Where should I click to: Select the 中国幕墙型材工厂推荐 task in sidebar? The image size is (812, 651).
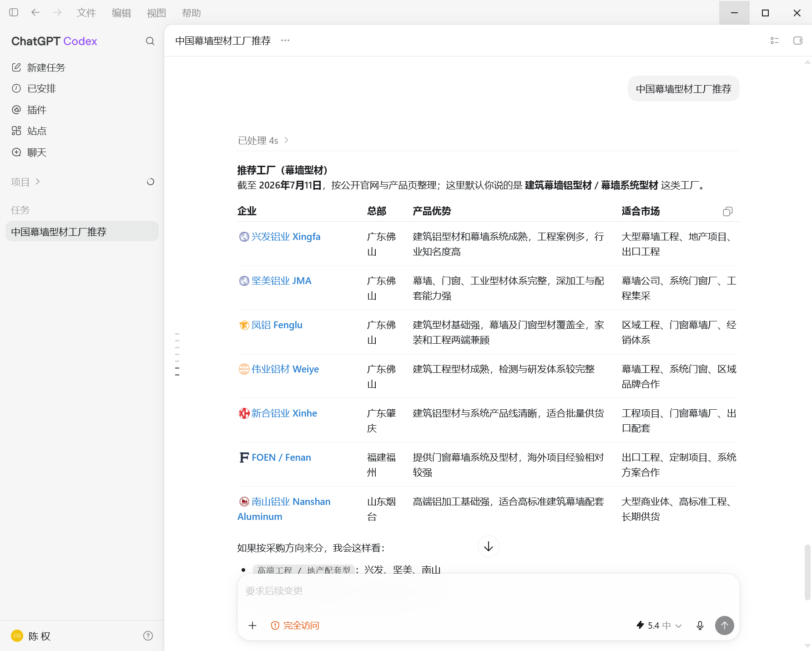click(x=82, y=232)
